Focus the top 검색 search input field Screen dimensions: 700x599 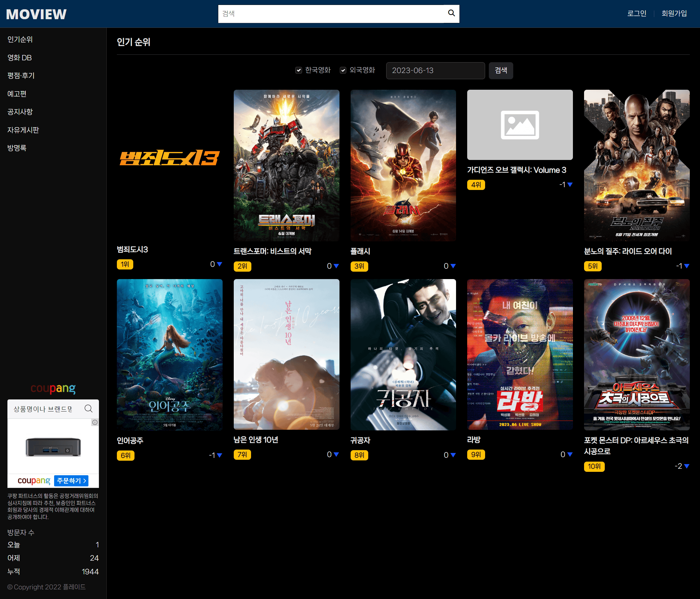331,14
